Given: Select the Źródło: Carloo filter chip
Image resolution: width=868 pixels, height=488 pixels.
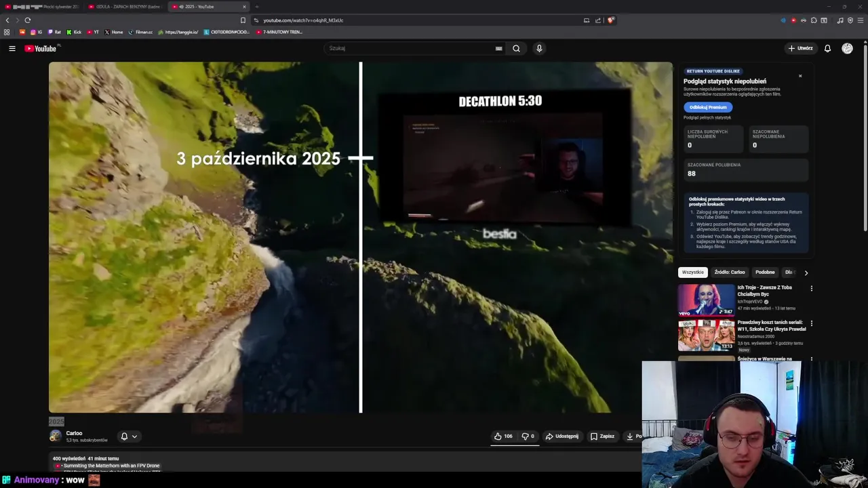Looking at the screenshot, I should (x=730, y=272).
